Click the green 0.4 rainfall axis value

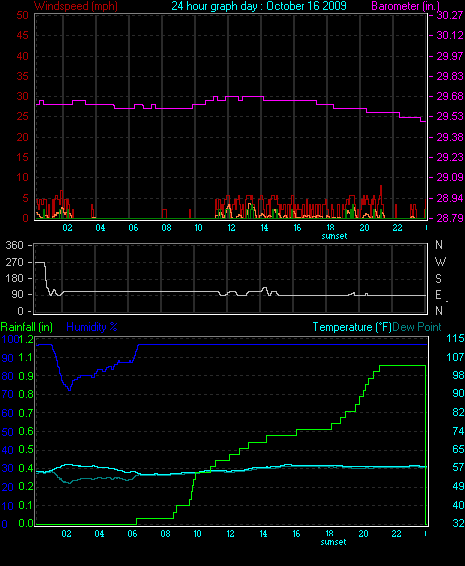26,469
